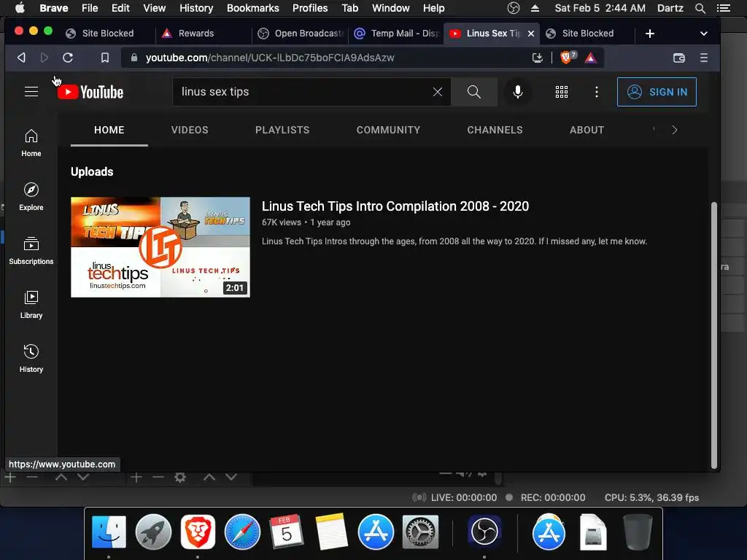Open Linus Tech Tips Intro Compilation thumbnail
The width and height of the screenshot is (747, 560).
[x=160, y=247]
